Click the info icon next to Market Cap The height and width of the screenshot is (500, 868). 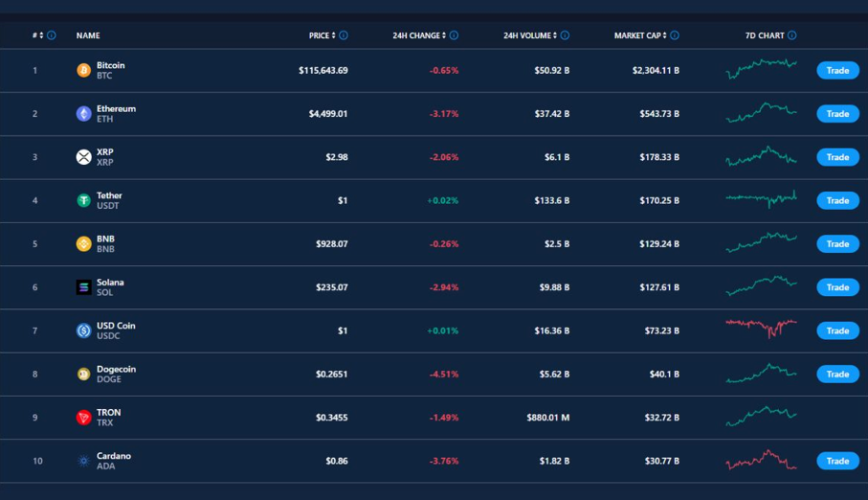click(x=675, y=35)
